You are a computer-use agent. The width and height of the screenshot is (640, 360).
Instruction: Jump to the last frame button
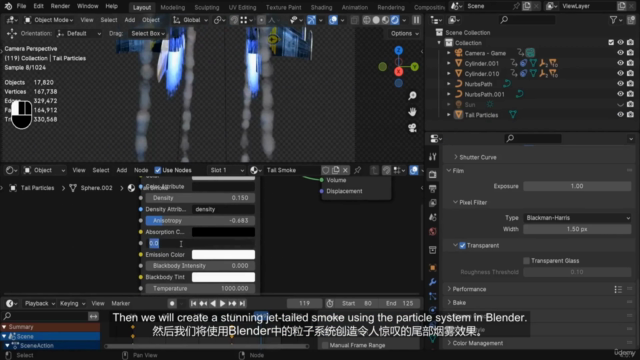click(242, 303)
